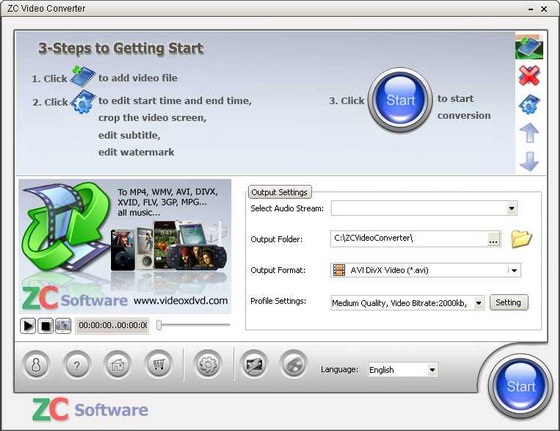560x431 pixels.
Task: Close the ZC Video Converter window
Action: pos(544,9)
